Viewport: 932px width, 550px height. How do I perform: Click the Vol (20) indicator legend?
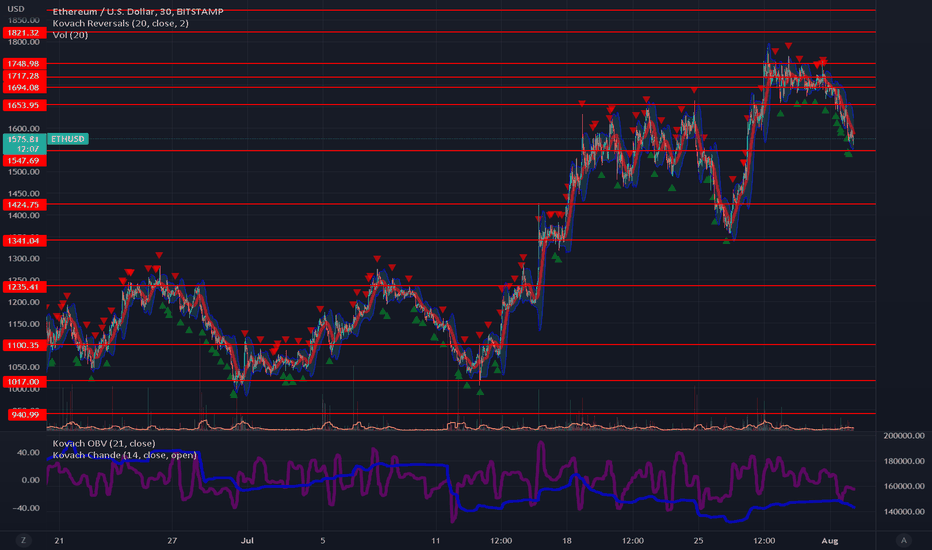point(70,35)
